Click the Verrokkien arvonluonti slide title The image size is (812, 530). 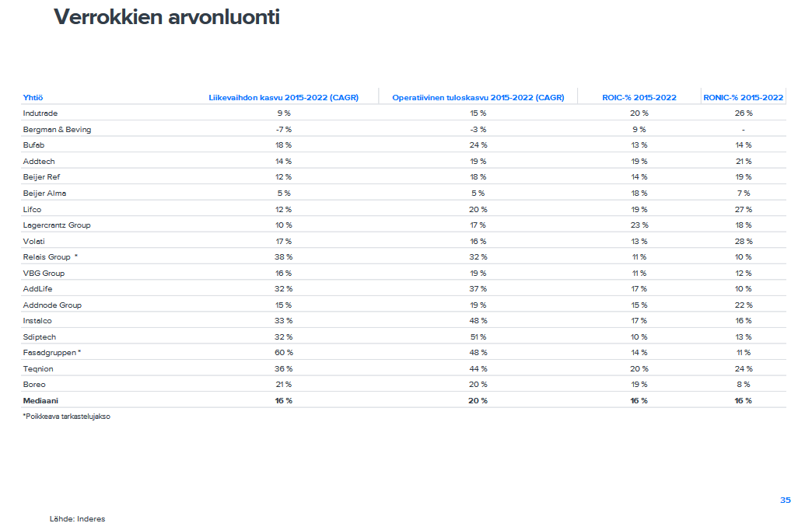166,17
